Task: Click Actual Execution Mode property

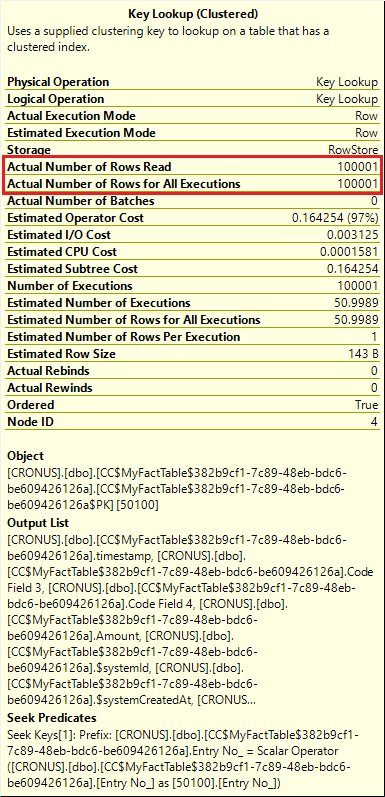Action: pos(71,116)
